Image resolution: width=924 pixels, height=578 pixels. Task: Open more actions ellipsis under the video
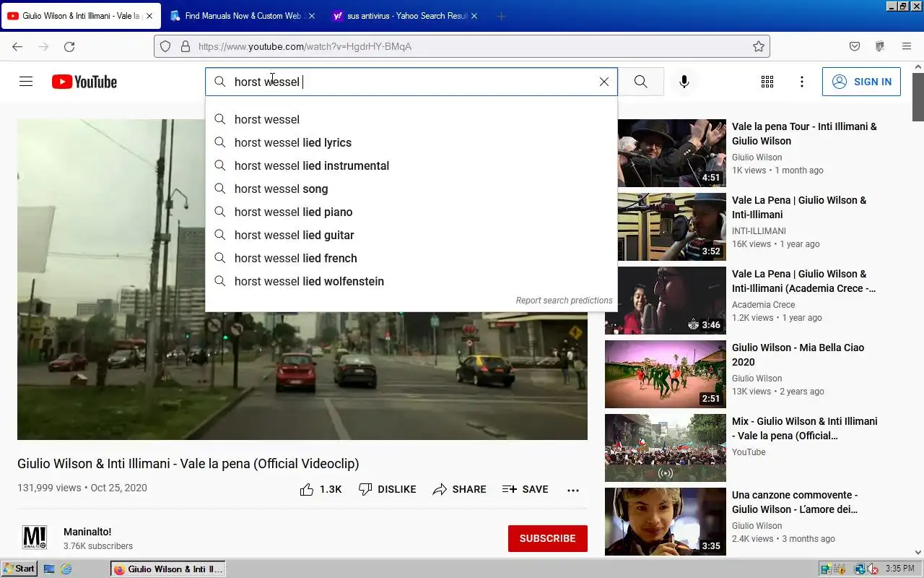573,490
